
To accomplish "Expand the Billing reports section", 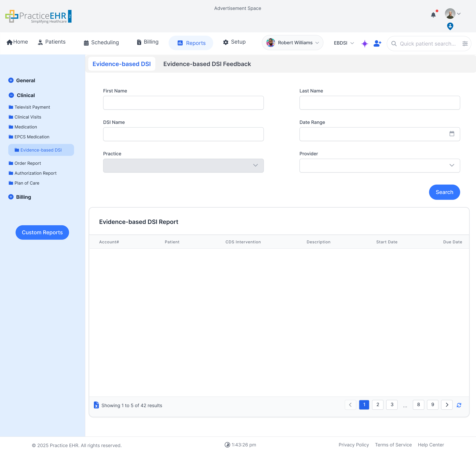I will [x=11, y=197].
